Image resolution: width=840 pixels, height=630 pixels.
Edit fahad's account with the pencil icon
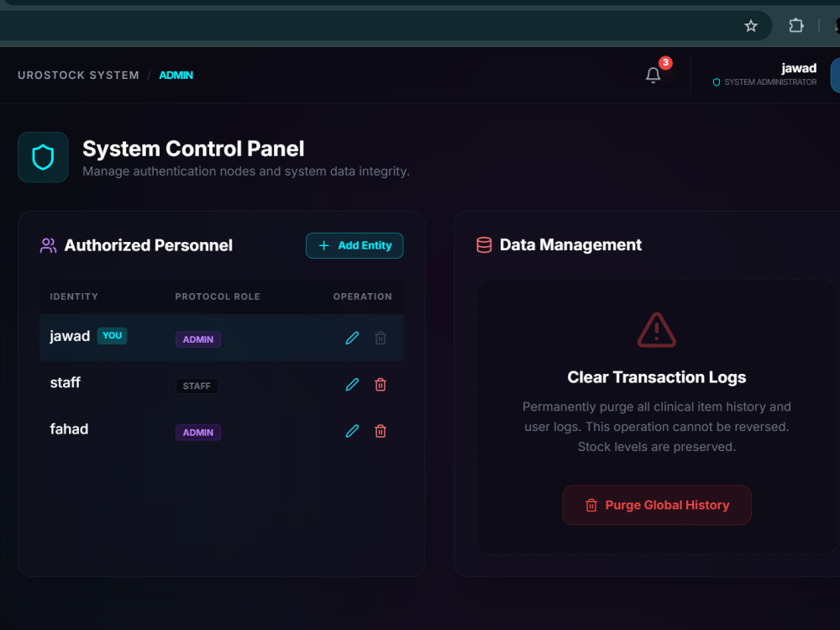click(x=352, y=431)
